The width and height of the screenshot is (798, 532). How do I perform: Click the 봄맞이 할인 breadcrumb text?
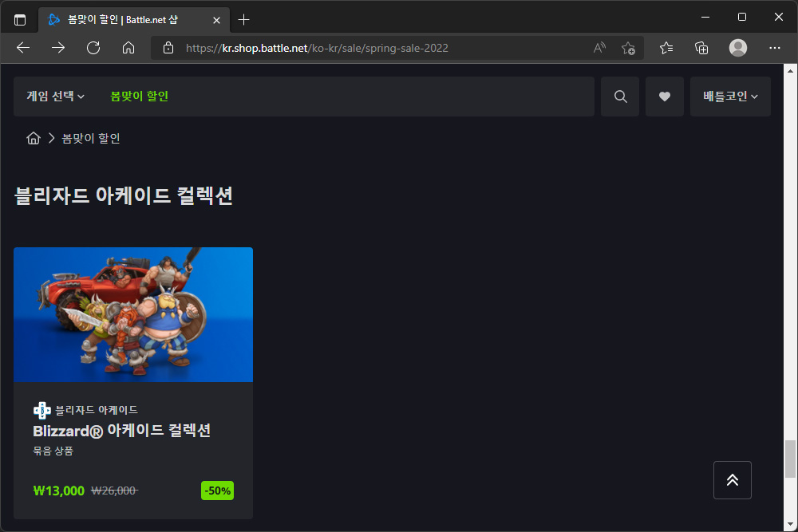(x=91, y=138)
